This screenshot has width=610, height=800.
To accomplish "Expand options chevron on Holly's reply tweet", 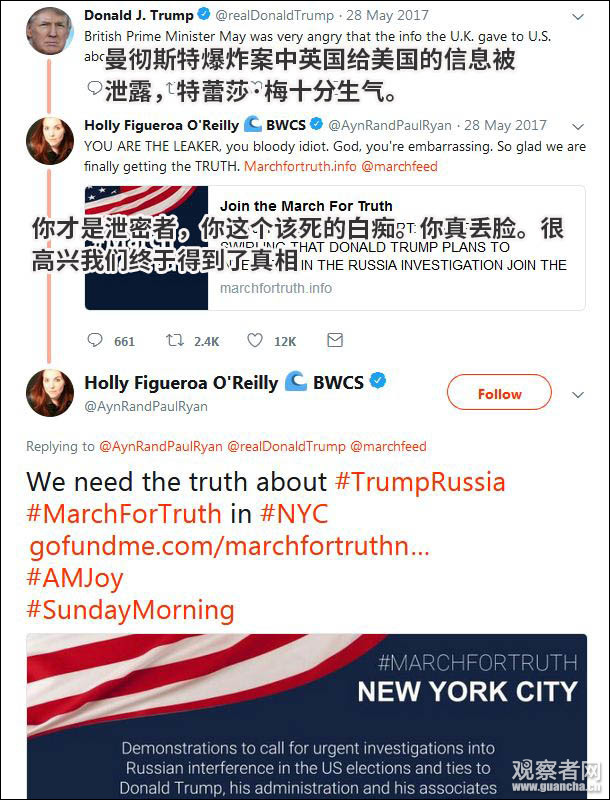I will pos(577,126).
